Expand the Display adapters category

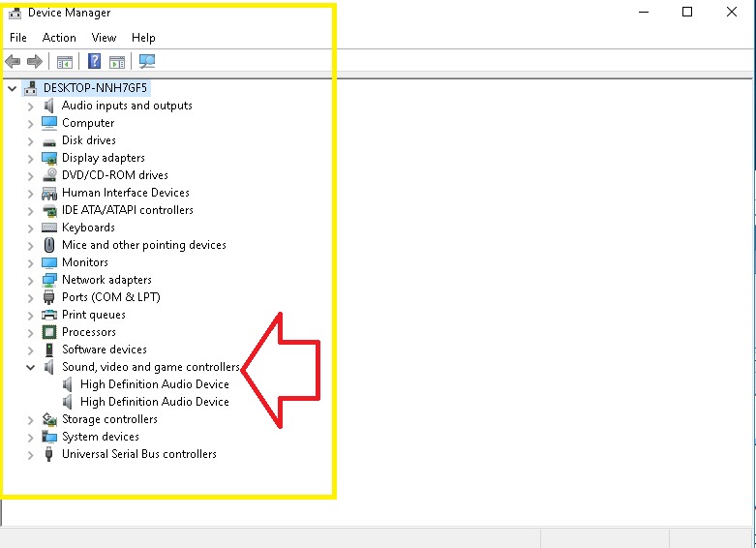pyautogui.click(x=30, y=158)
